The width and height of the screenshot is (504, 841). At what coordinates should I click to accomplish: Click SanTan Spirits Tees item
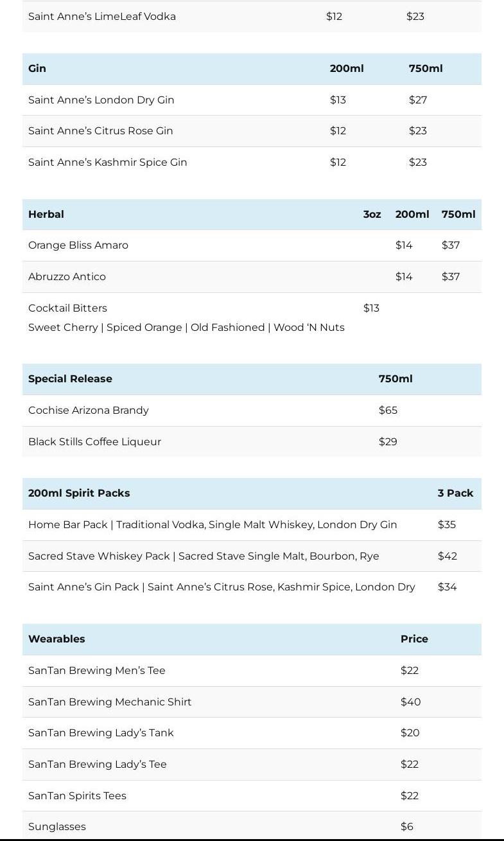(x=77, y=796)
